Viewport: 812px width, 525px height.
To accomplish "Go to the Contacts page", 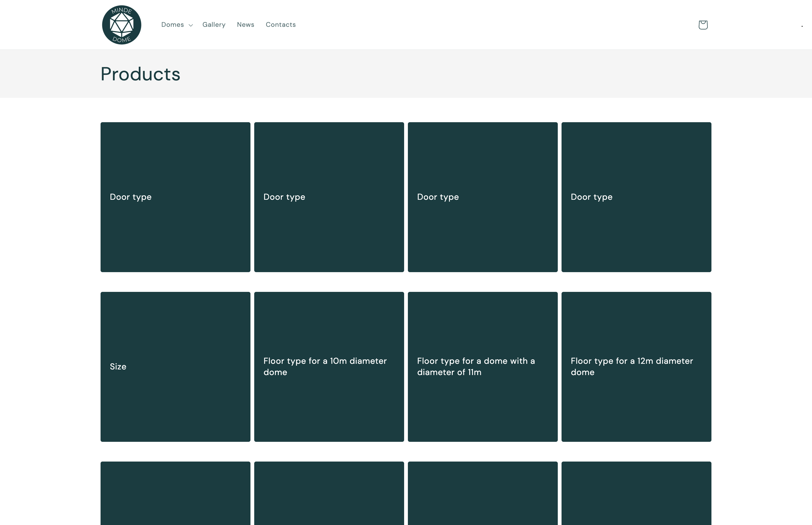I will point(281,24).
